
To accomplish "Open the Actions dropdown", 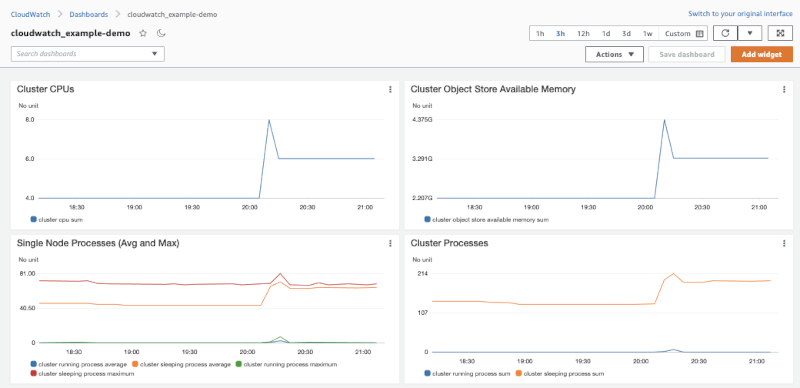I will pos(614,54).
